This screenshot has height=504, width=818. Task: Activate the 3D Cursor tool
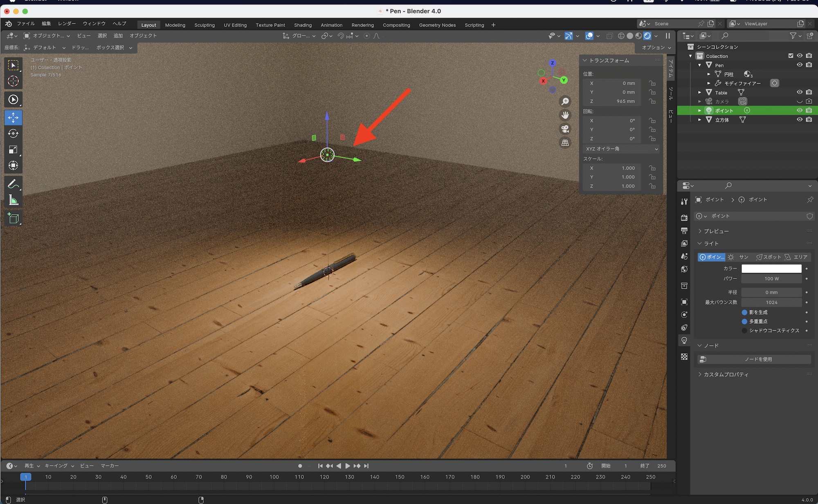[x=13, y=81]
